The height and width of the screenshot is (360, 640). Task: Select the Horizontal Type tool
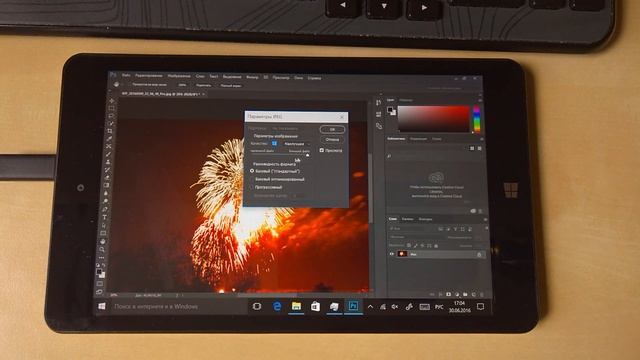105,217
